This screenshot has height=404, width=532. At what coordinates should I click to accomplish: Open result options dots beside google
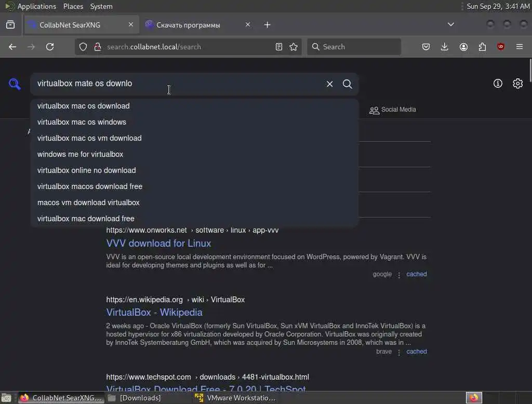point(399,274)
